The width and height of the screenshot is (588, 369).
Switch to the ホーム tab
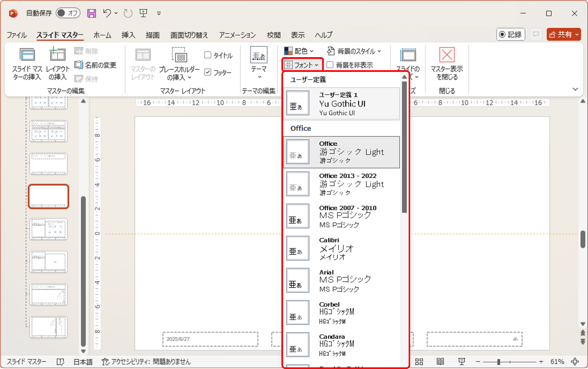click(x=102, y=35)
